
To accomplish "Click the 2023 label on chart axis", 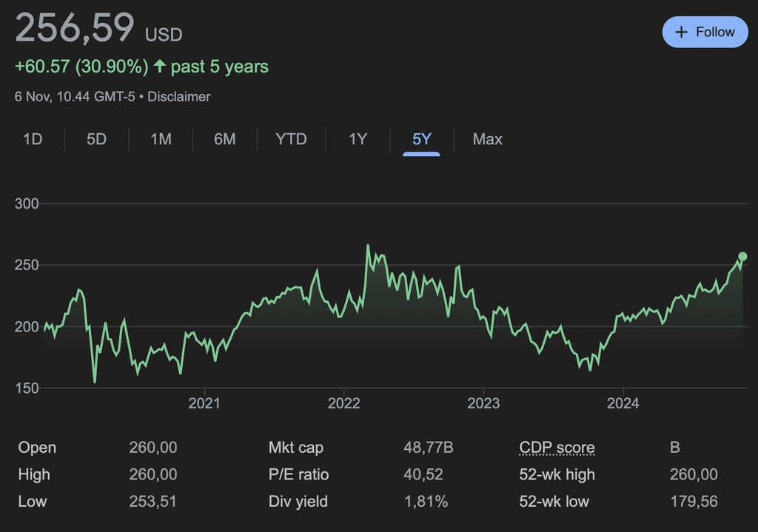I will coord(483,403).
